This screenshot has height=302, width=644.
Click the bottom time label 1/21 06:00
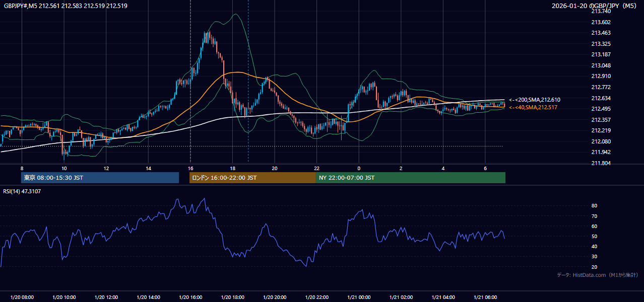point(485,297)
